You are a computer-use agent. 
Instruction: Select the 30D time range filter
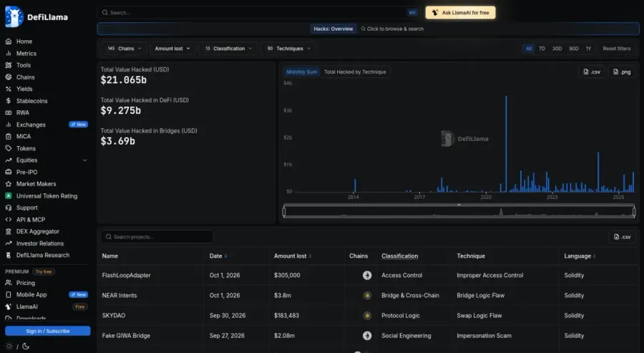[x=557, y=49]
